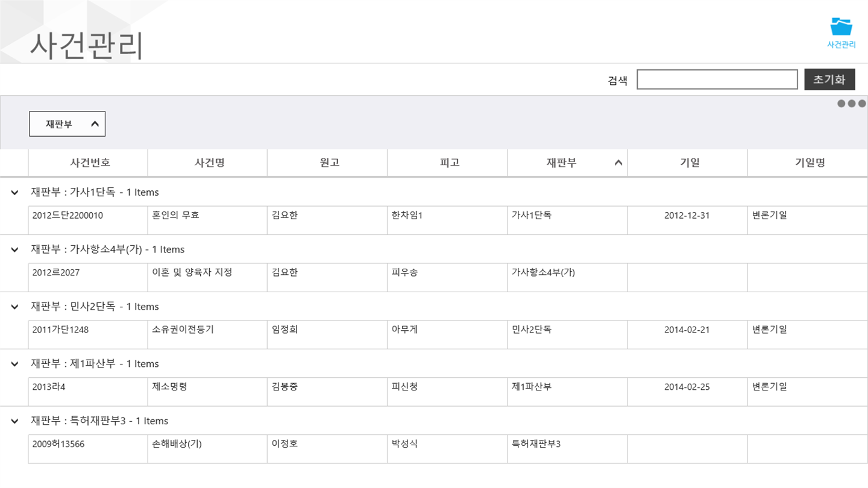
Task: Sort by the 사건명 column header
Action: pyautogui.click(x=209, y=163)
